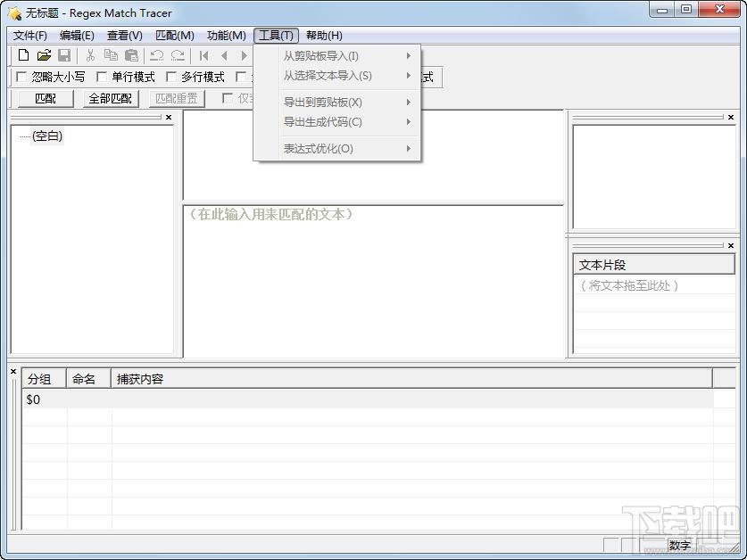Go to next match arrow icon
Screen dimensions: 747x560
(x=244, y=55)
